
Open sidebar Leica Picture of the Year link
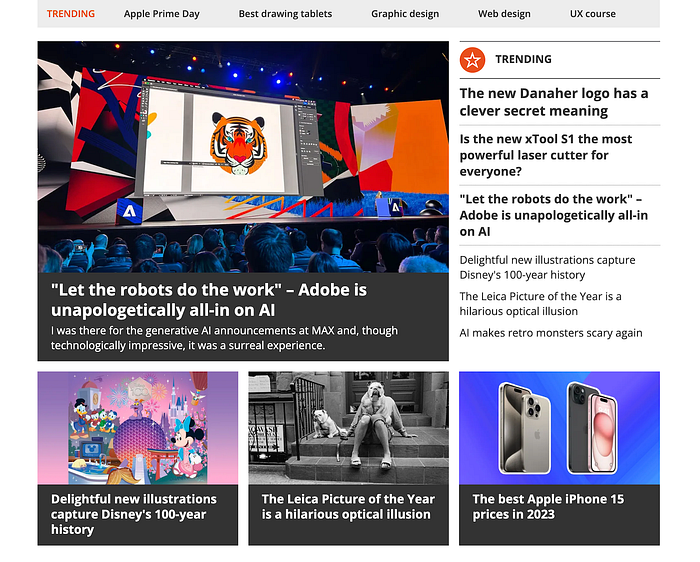[540, 304]
